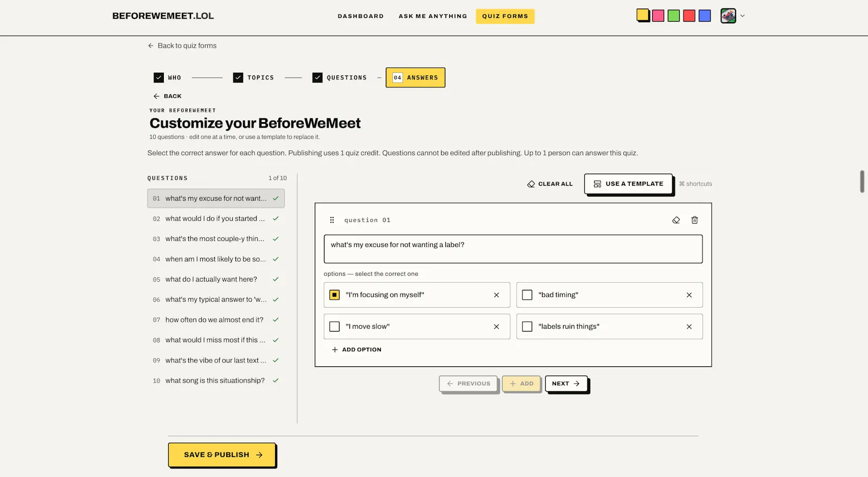Screen dimensions: 868x477
Task: Click Use a Template button
Action: pyautogui.click(x=628, y=184)
